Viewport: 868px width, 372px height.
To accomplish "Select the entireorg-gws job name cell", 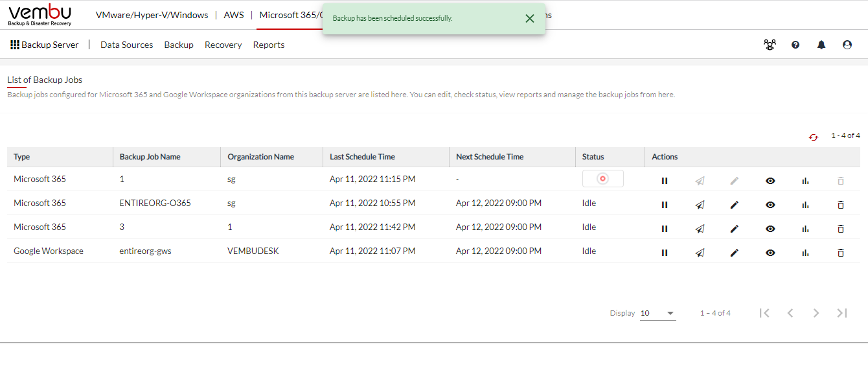I will (x=146, y=251).
